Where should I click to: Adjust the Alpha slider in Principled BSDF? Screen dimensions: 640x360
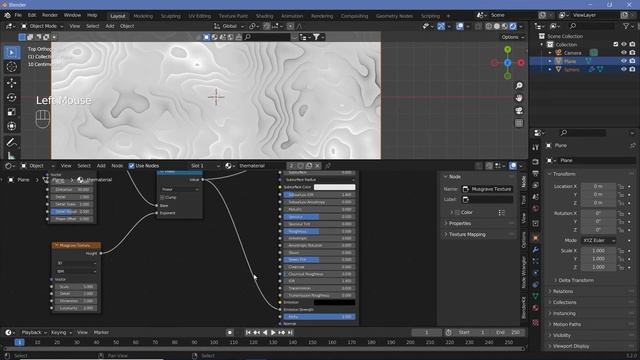pos(320,317)
